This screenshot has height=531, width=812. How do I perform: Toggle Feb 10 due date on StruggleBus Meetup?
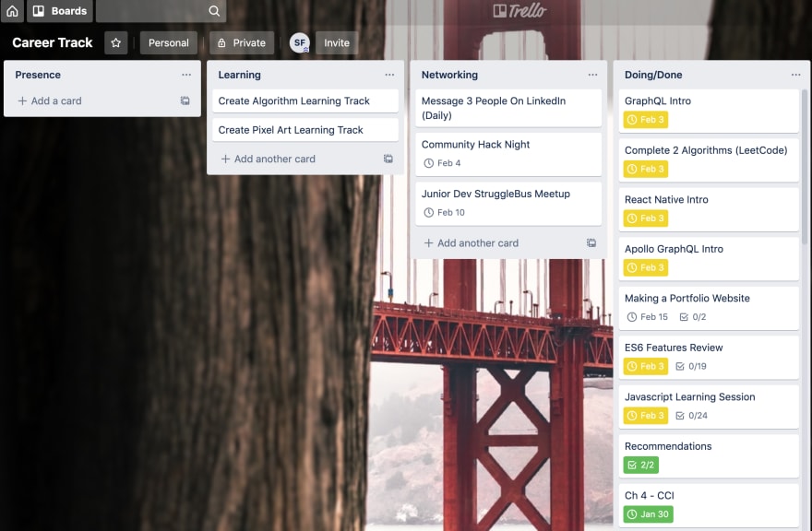(x=445, y=212)
